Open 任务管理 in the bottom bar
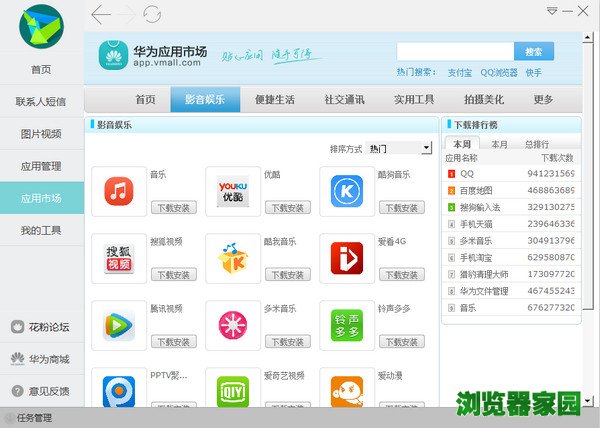Viewport: 600px width, 428px height. (34, 418)
